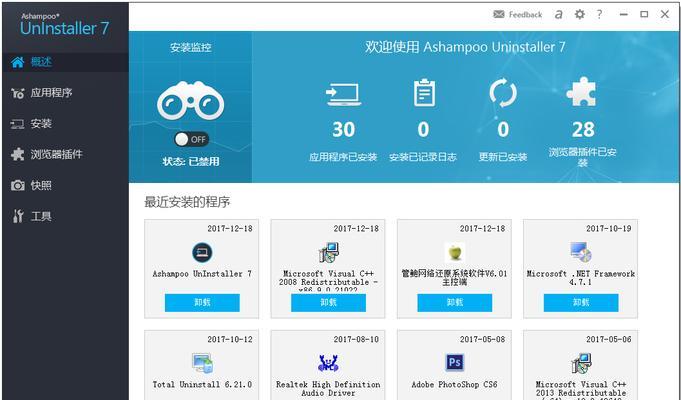Viewport: 681px width, 400px height.
Task: Open settings with the gear icon
Action: point(579,14)
